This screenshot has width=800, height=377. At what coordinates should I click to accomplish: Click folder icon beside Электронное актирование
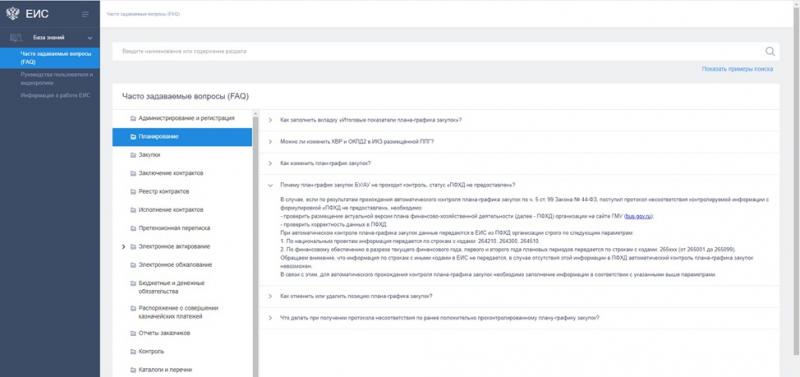click(x=133, y=247)
